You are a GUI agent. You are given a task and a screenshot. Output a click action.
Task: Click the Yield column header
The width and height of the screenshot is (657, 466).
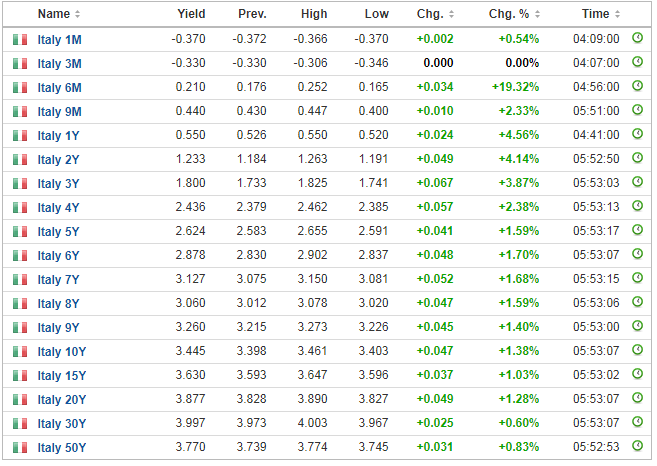pyautogui.click(x=191, y=14)
